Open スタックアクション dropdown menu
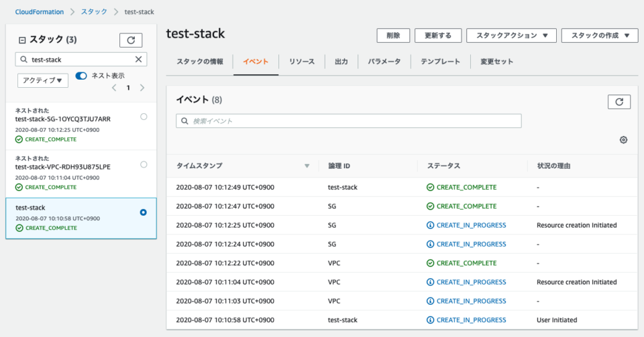The height and width of the screenshot is (337, 644). click(x=511, y=36)
